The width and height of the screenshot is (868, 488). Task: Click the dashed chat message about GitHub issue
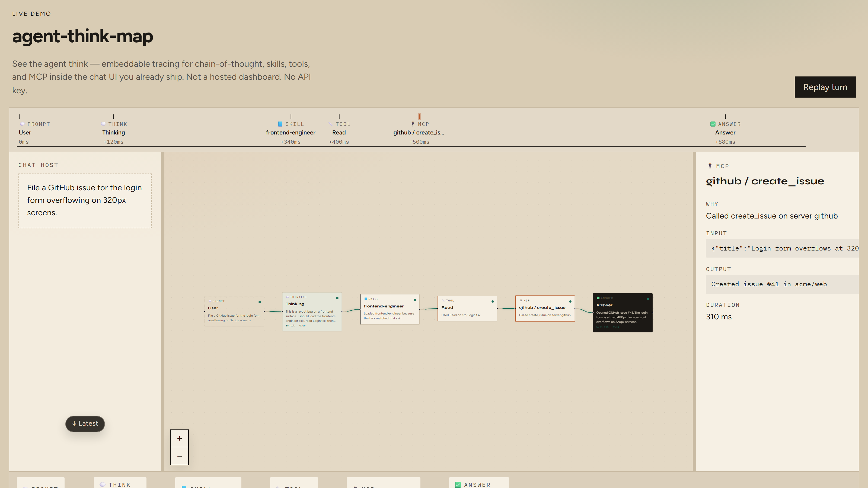click(x=85, y=201)
